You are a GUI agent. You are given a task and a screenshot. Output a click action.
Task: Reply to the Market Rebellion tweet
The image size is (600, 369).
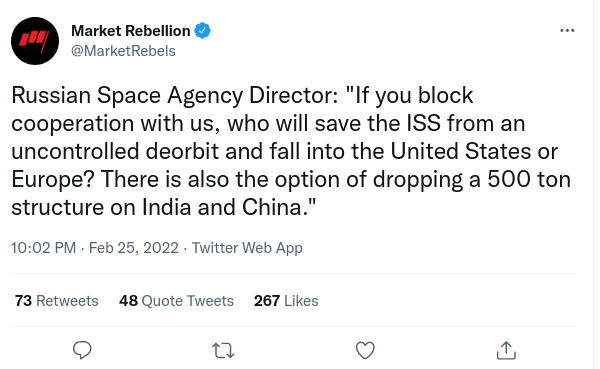[x=82, y=350]
